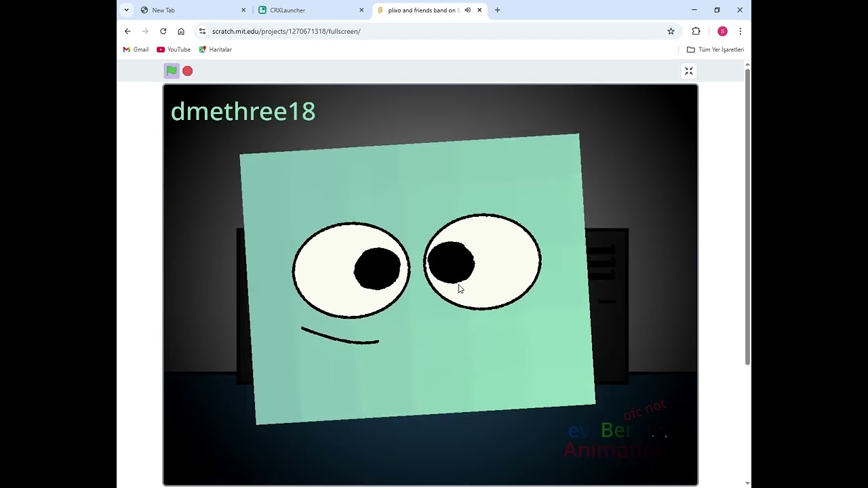
Task: Expand the tab search dropdown arrow
Action: [x=126, y=10]
